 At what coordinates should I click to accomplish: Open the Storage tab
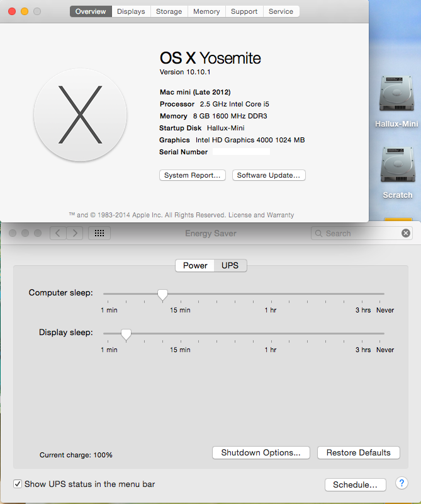(x=169, y=11)
